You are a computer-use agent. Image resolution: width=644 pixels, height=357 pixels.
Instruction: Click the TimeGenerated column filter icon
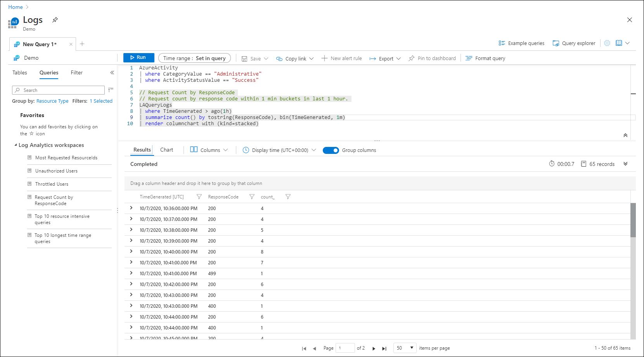tap(199, 197)
